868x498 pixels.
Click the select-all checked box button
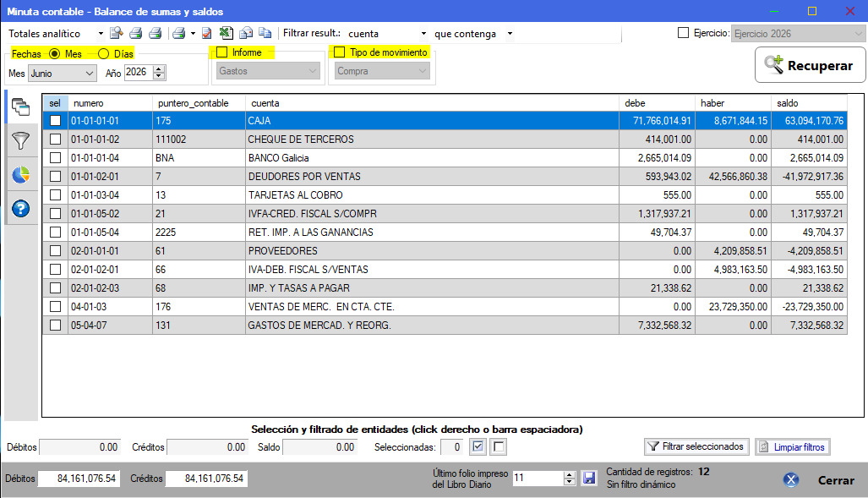478,446
